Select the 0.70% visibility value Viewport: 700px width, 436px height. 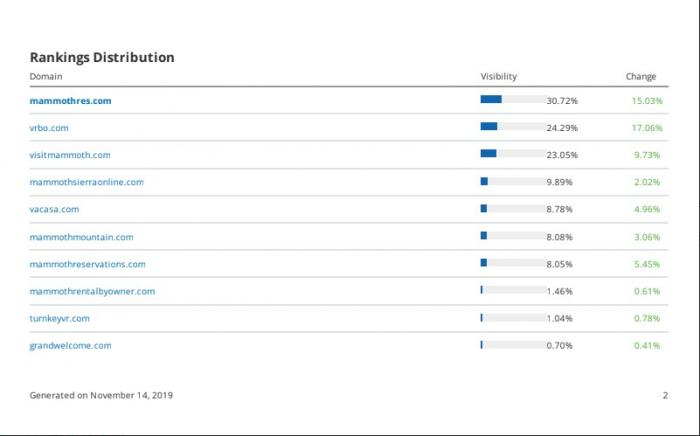(559, 346)
